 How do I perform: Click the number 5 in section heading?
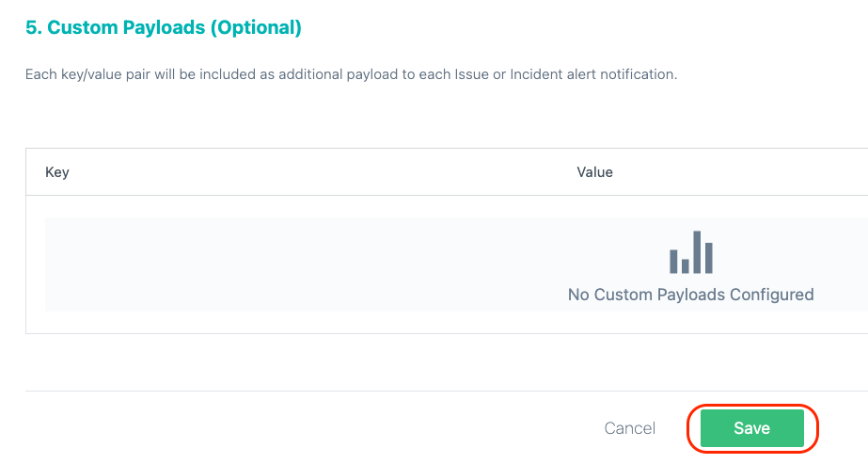pyautogui.click(x=31, y=27)
